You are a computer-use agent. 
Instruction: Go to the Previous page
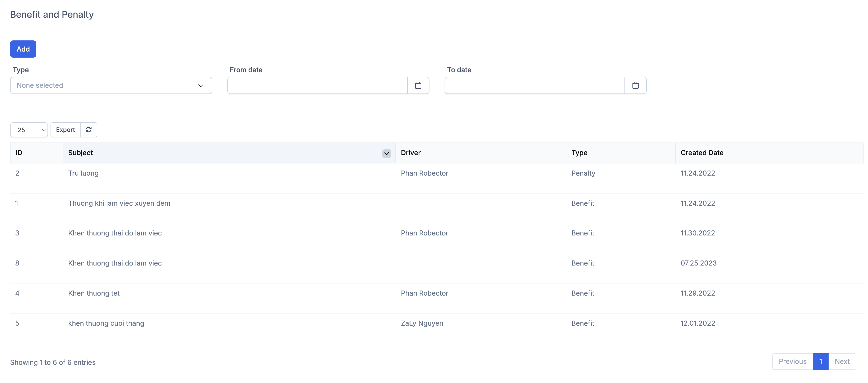point(792,361)
